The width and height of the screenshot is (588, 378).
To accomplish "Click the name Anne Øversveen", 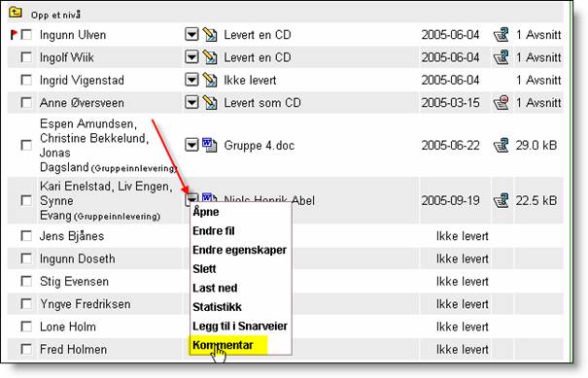I will click(x=82, y=103).
